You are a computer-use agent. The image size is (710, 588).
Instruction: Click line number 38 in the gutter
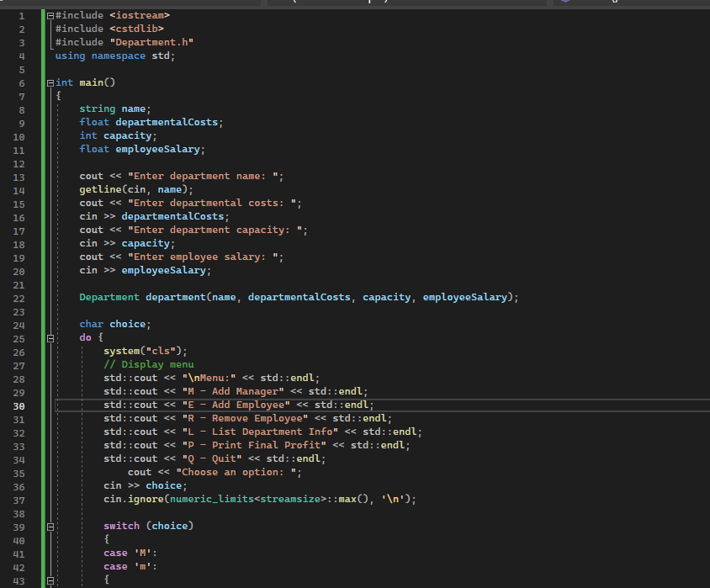point(19,514)
